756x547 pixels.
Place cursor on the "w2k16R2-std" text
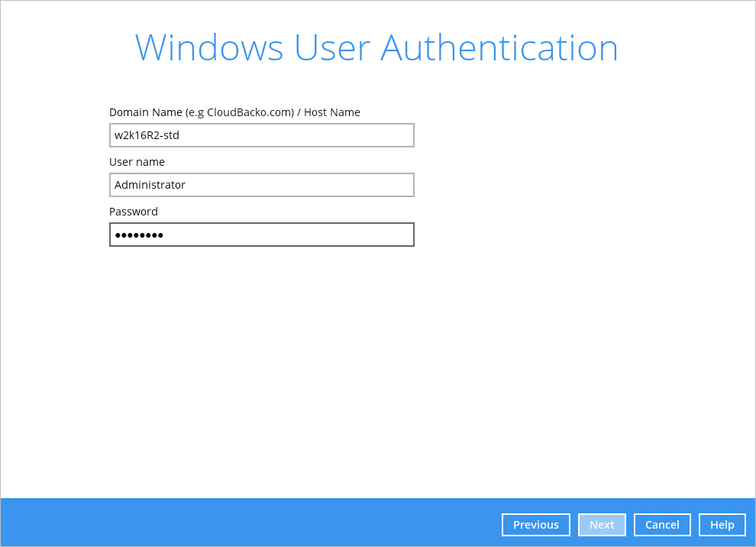pos(147,135)
